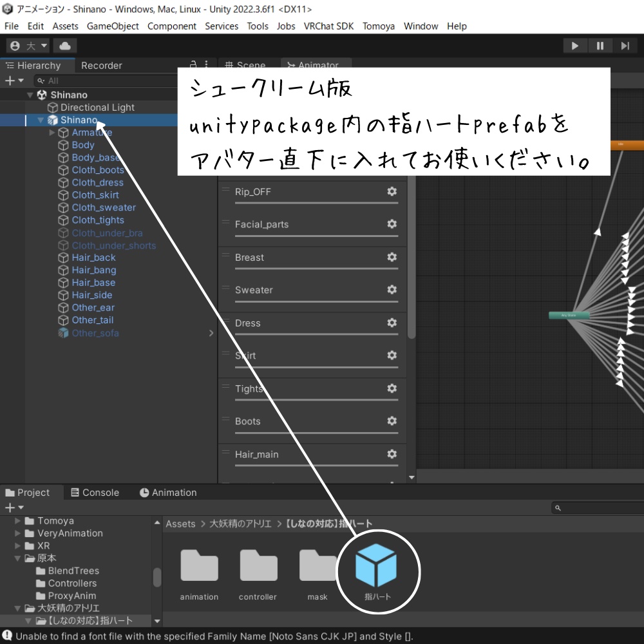Expand the VeryAnimation folder

17,533
